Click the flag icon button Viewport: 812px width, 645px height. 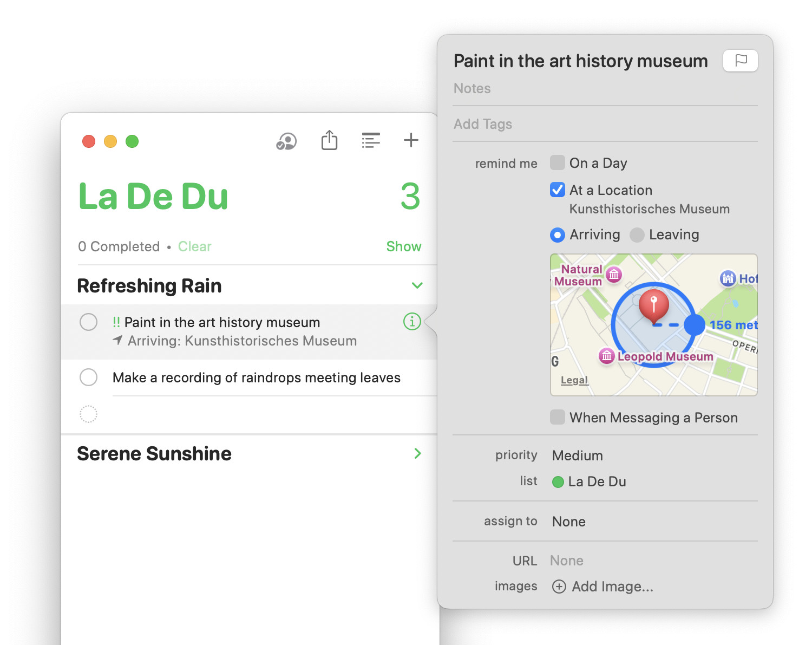pyautogui.click(x=740, y=61)
